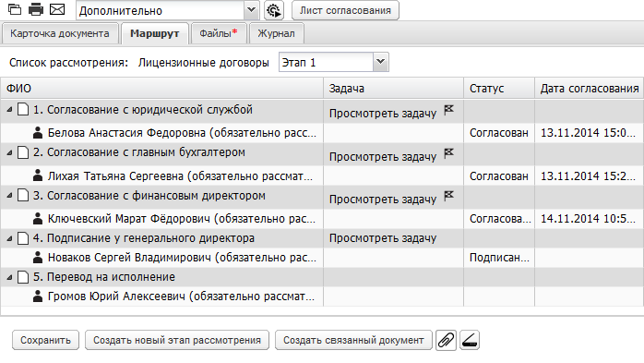Collapse step 5 Перевод на исполнение

point(9,277)
